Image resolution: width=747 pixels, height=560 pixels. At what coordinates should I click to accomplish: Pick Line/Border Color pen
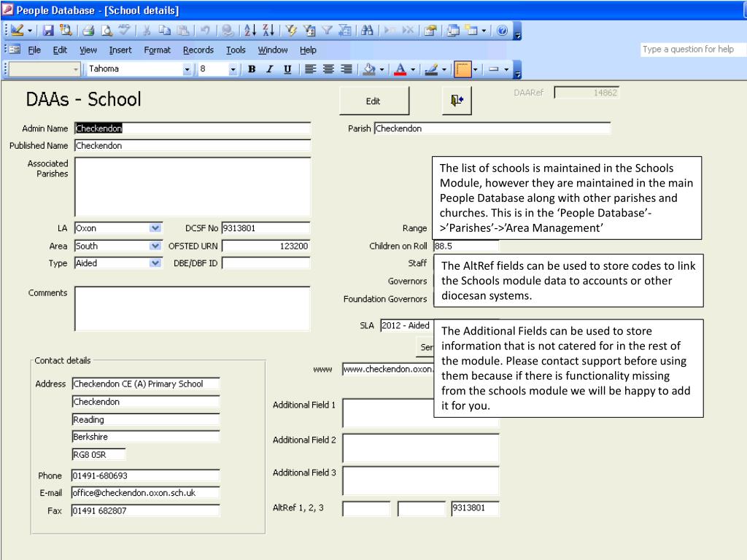click(432, 69)
